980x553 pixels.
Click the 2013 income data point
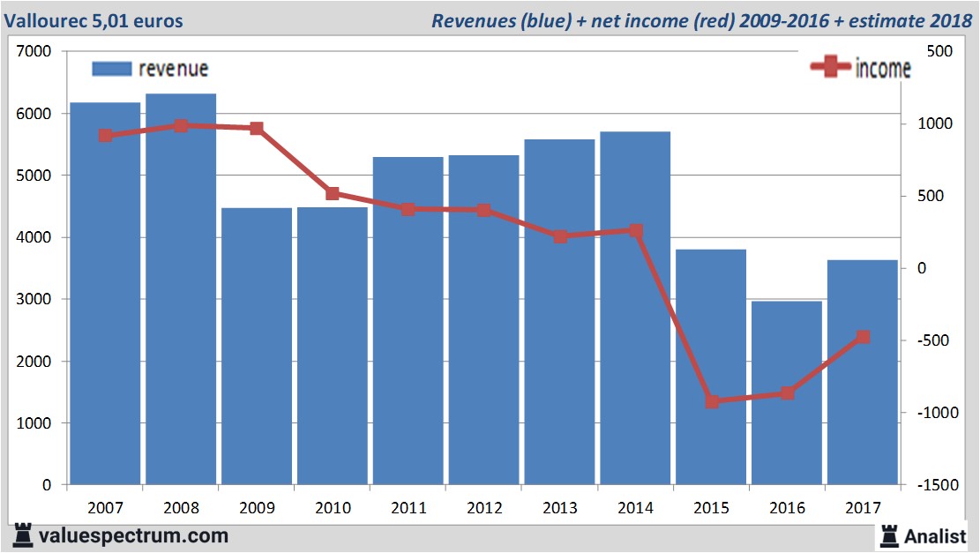(561, 236)
